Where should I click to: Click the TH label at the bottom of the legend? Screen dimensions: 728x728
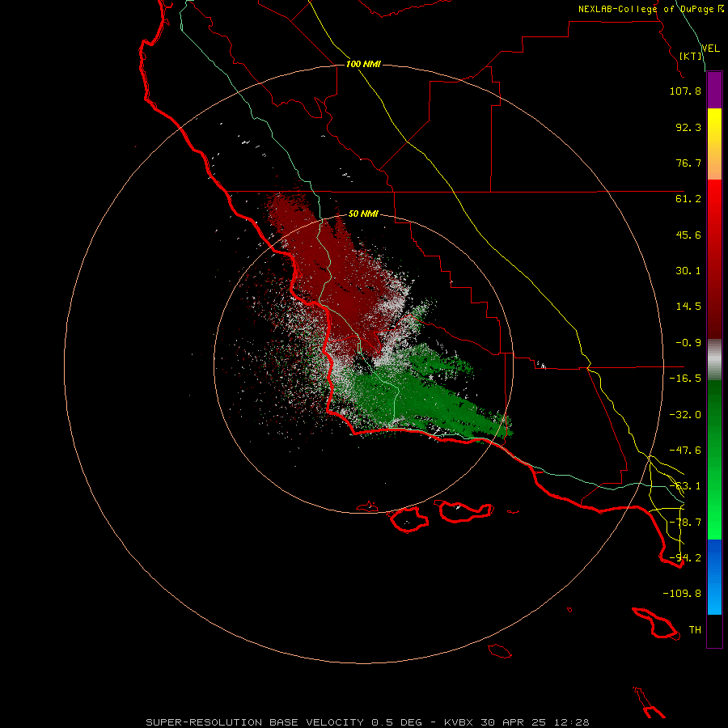point(695,630)
